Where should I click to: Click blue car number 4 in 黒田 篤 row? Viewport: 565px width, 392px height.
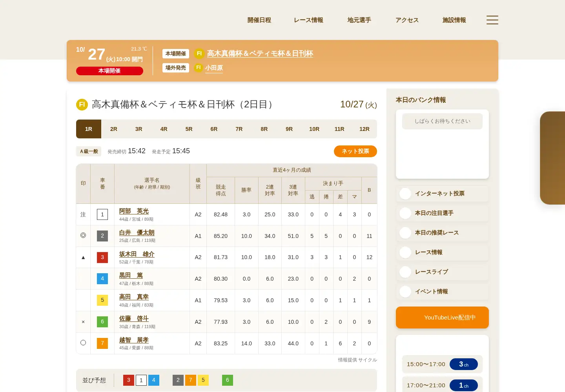[x=102, y=279]
